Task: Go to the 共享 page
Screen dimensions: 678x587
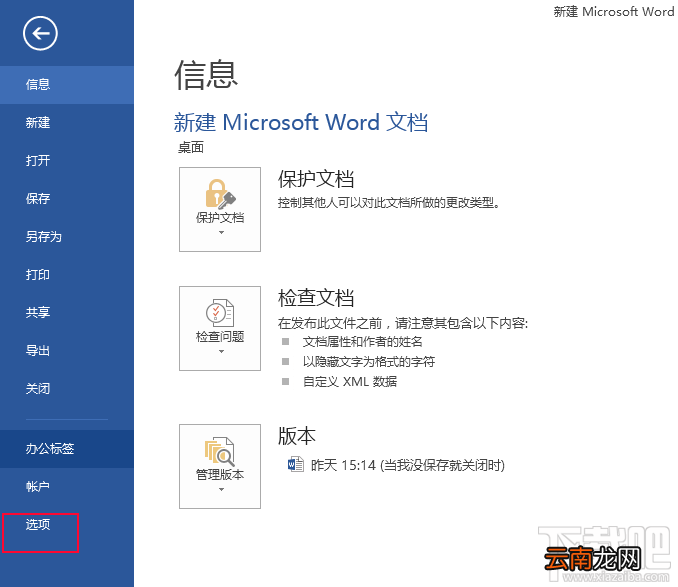Action: 67,313
